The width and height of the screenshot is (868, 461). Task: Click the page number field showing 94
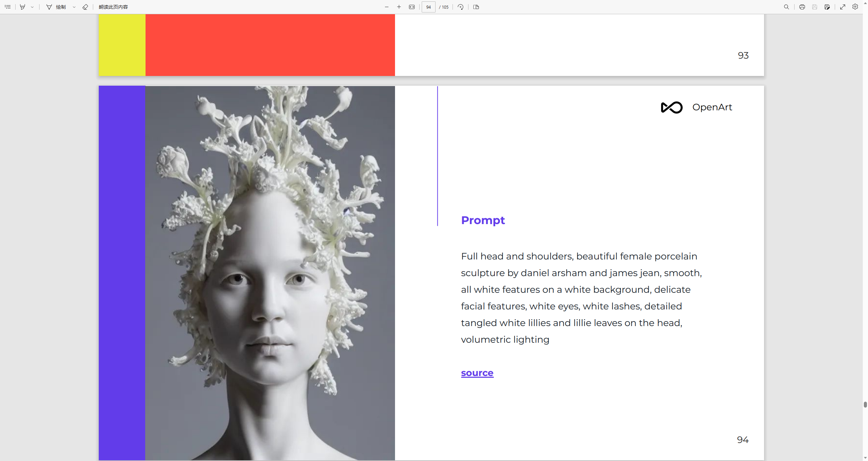[x=429, y=7]
